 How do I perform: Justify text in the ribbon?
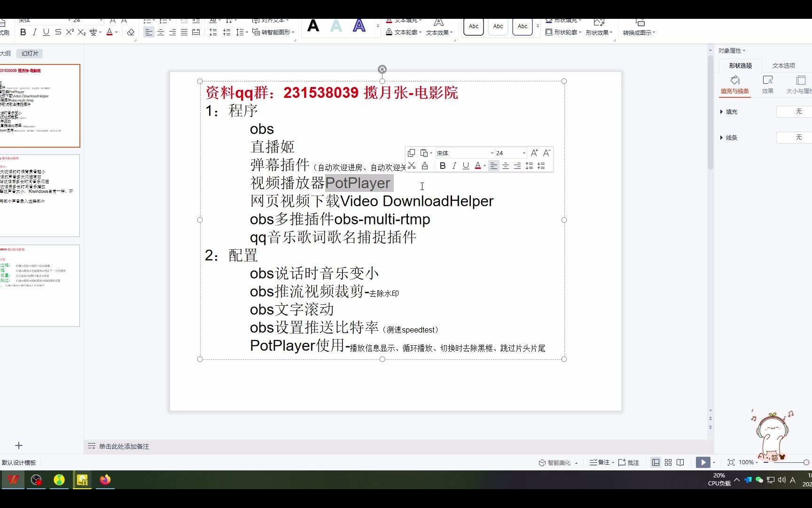point(184,32)
